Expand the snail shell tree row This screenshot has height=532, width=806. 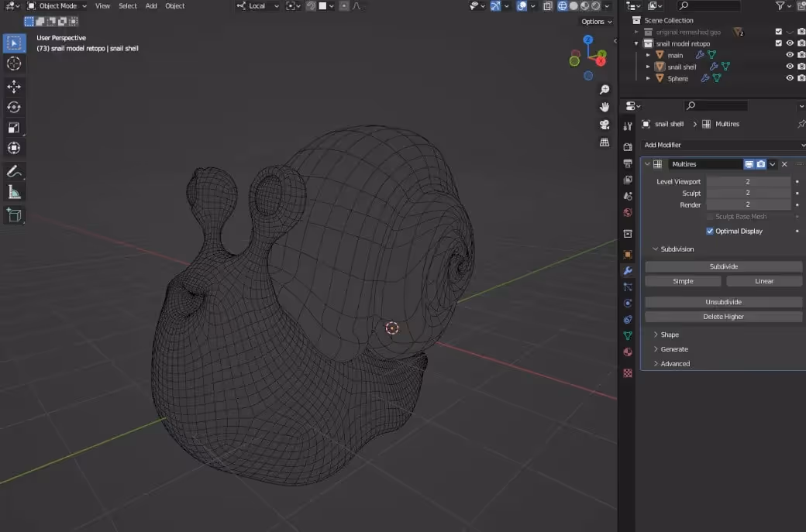coord(648,67)
